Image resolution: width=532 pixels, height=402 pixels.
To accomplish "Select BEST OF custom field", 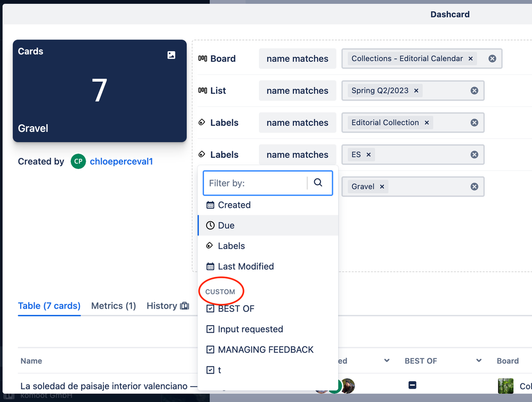I will point(268,309).
